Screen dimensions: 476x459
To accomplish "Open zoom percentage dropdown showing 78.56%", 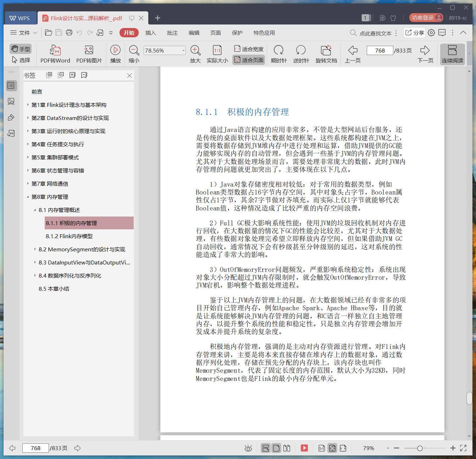I will tap(183, 50).
